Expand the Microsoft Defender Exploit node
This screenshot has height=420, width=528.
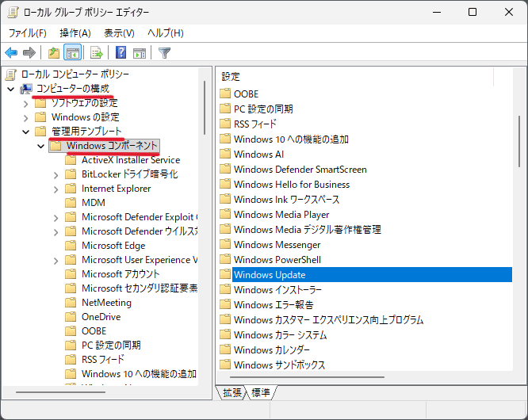click(56, 218)
